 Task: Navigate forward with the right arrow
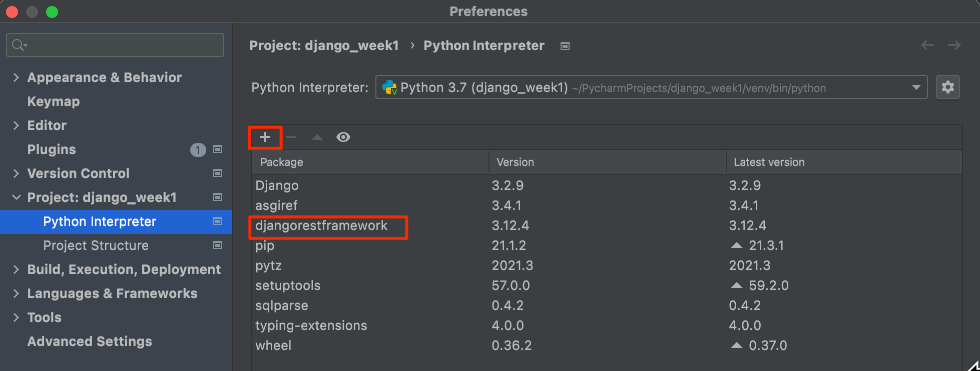coord(954,45)
